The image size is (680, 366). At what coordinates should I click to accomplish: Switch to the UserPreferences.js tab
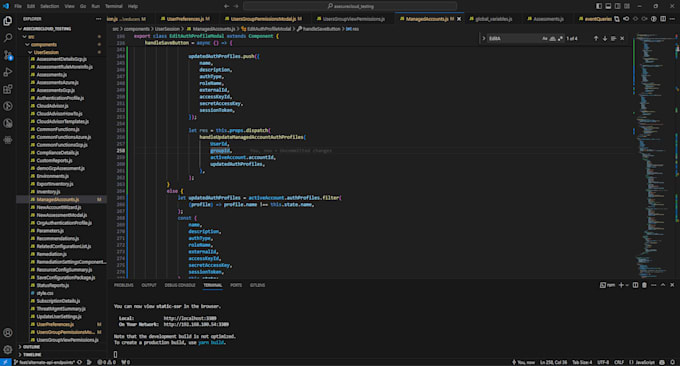point(186,19)
